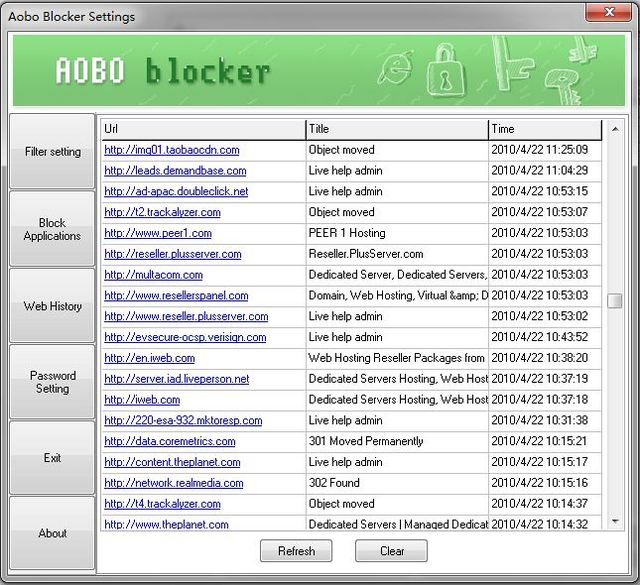The width and height of the screenshot is (640, 585).
Task: Click the Refresh button
Action: coord(296,551)
